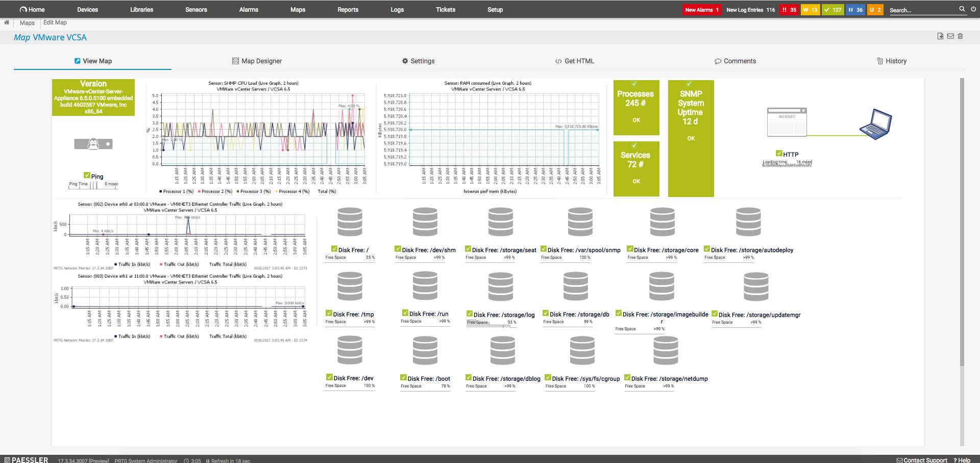Click the disk icon for /var/spool/snmp
The image size is (980, 463).
pyautogui.click(x=580, y=222)
